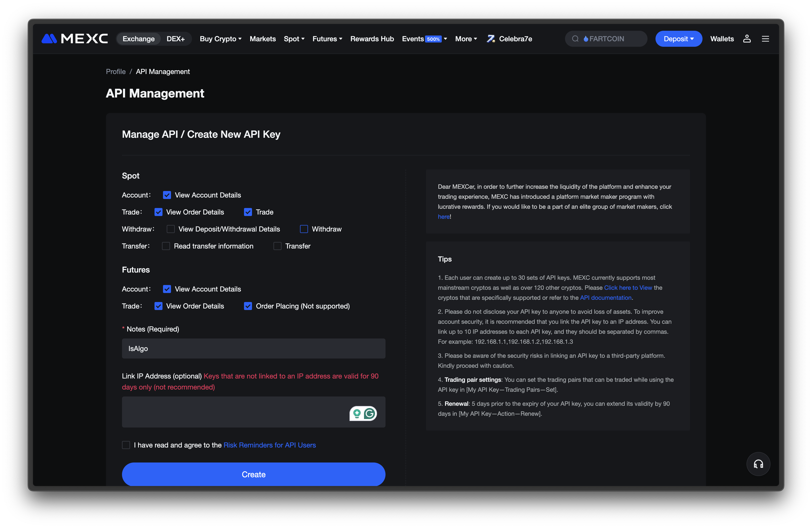Screen dimensions: 812x528
Task: Open the user profile icon
Action: coord(747,38)
